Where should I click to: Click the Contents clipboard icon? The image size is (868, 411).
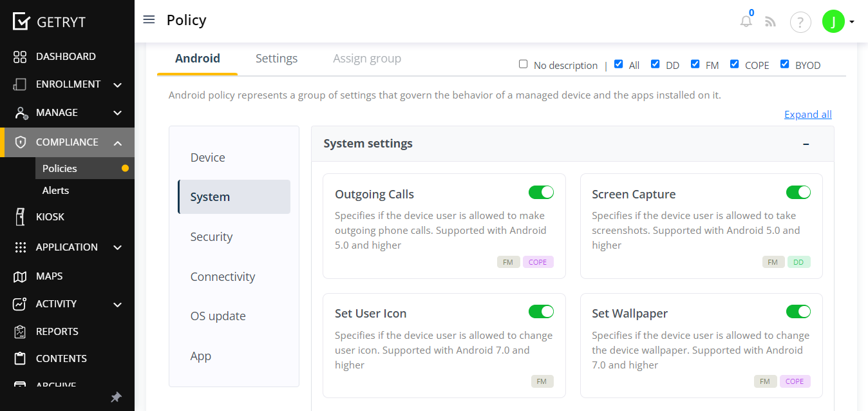click(20, 359)
